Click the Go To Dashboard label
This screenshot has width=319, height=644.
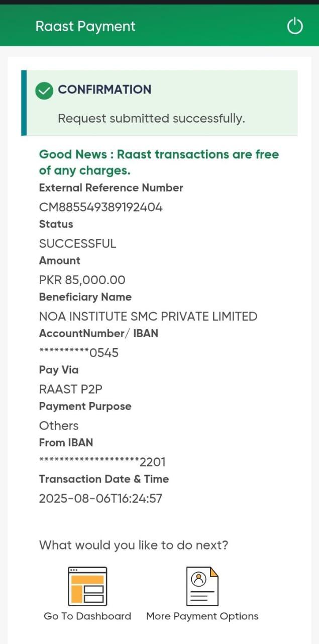[87, 616]
